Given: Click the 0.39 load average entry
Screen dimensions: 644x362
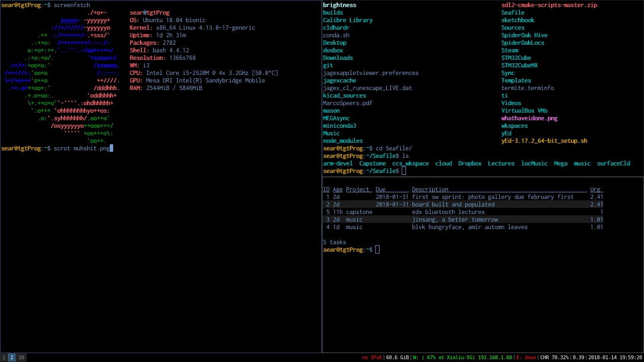Looking at the screenshot, I should [x=578, y=357].
